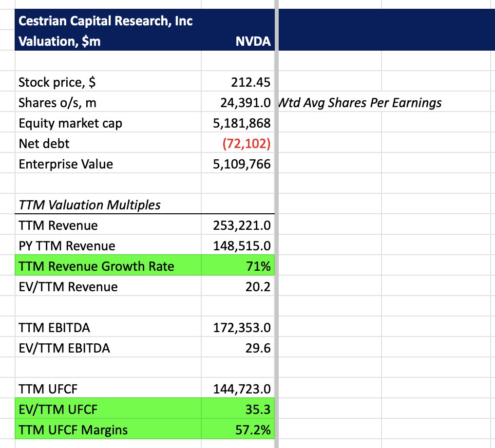
Task: Select the EV/TTM UFCF multiple 35.3
Action: [238, 409]
